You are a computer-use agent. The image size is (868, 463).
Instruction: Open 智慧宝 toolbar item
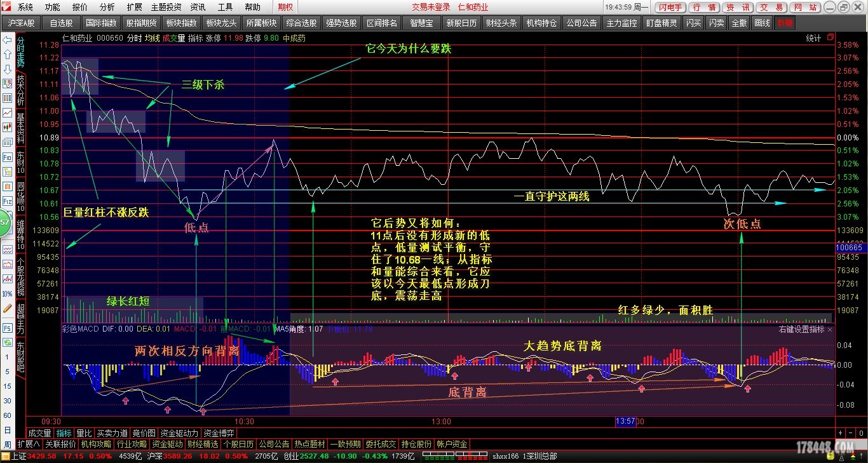421,22
